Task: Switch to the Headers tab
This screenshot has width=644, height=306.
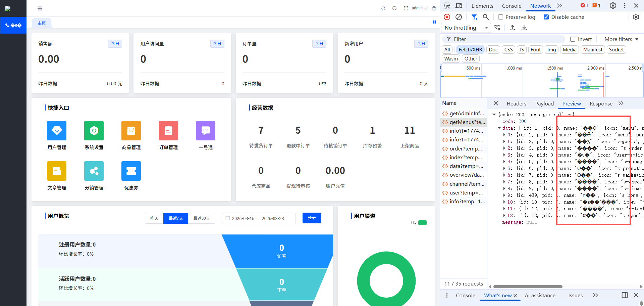Action: [516, 104]
